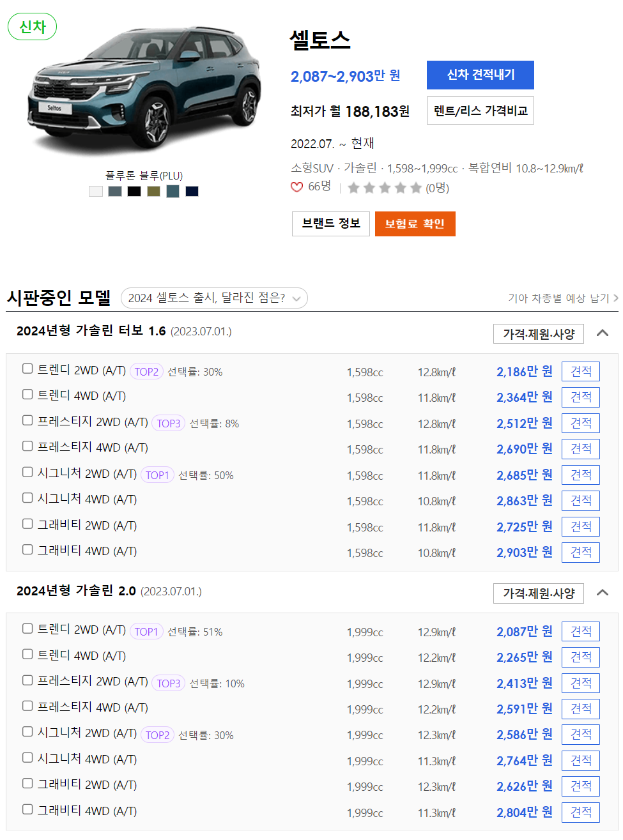623x840 pixels.
Task: Check the 1.6 터보 프레스티지 4WD checkbox
Action: (x=27, y=446)
